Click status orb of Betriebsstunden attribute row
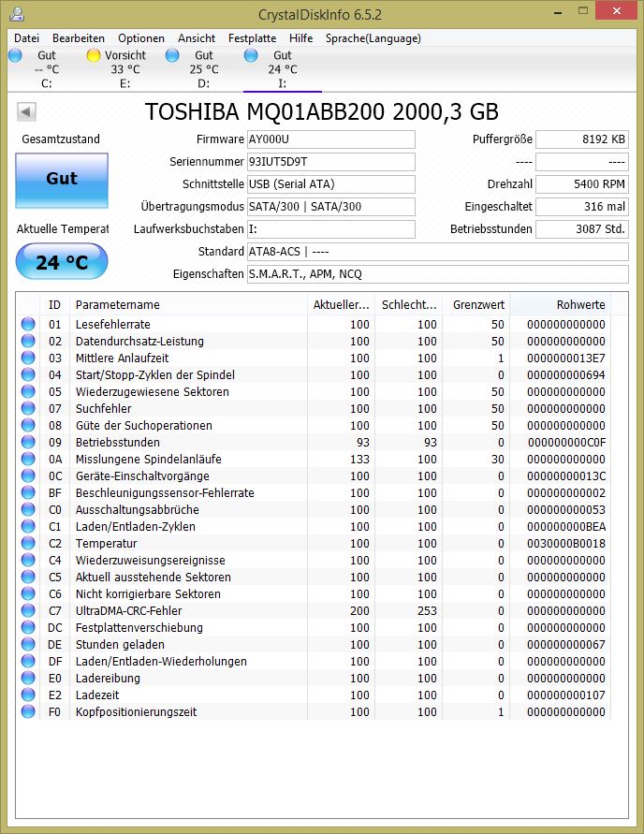 coord(28,442)
